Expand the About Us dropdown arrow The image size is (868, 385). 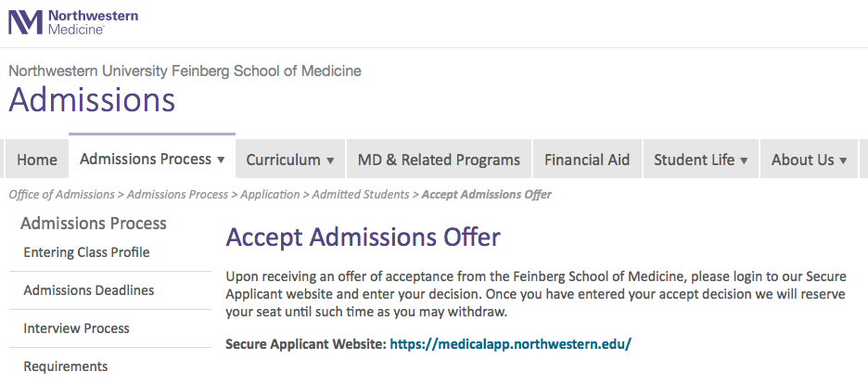(x=843, y=160)
